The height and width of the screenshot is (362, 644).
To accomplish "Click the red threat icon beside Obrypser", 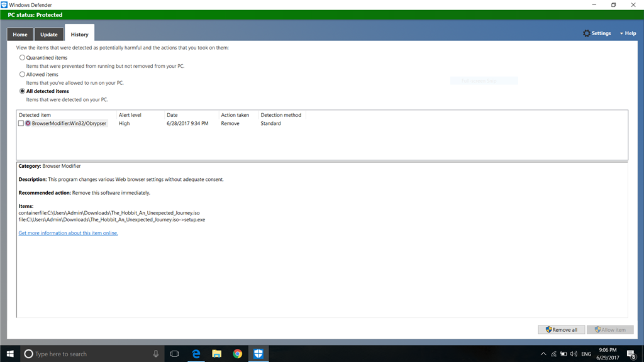I will [28, 123].
